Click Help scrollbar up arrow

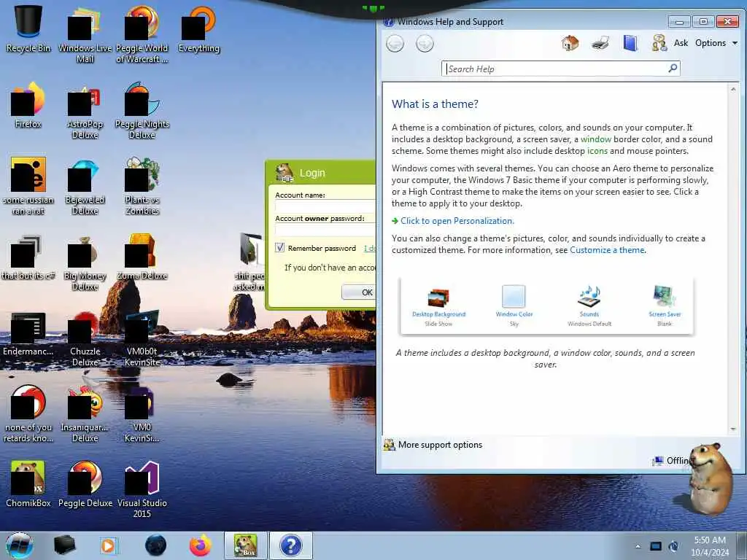[732, 89]
